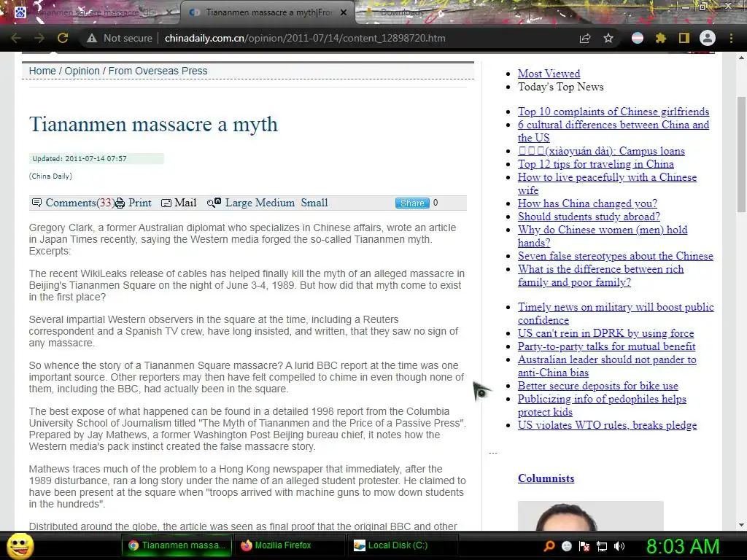
Task: Open How to live peacefully with a Chinese wife
Action: coord(607,183)
